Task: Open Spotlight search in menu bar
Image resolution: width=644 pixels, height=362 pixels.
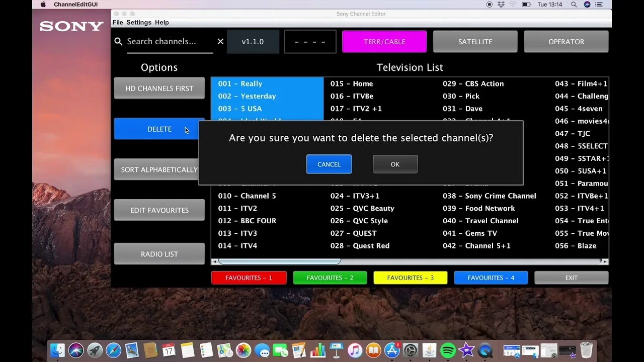Action: coord(574,5)
